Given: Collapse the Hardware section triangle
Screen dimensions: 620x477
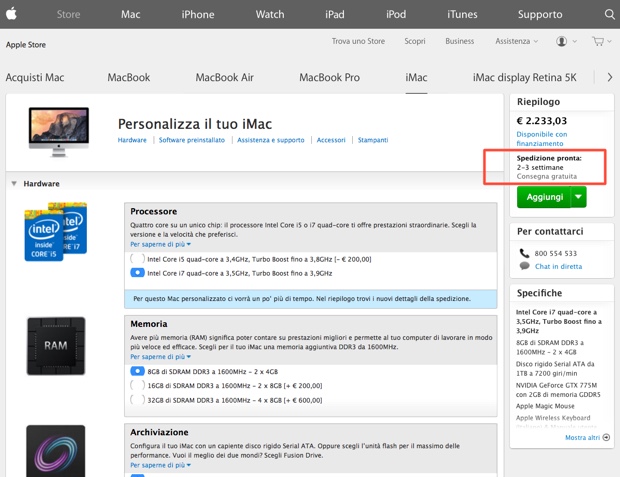Looking at the screenshot, I should coord(14,184).
